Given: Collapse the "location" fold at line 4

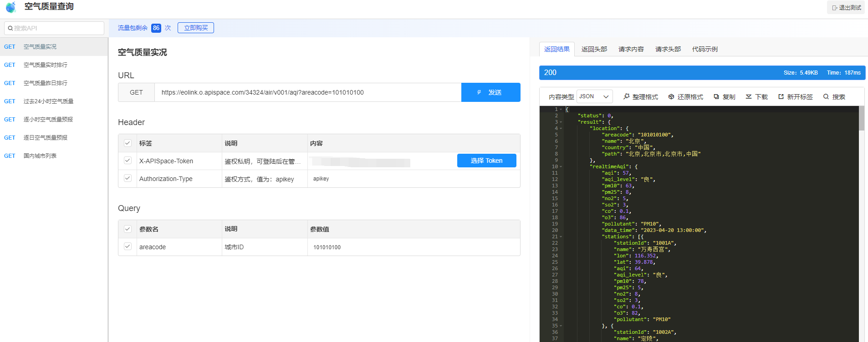Looking at the screenshot, I should tap(561, 128).
